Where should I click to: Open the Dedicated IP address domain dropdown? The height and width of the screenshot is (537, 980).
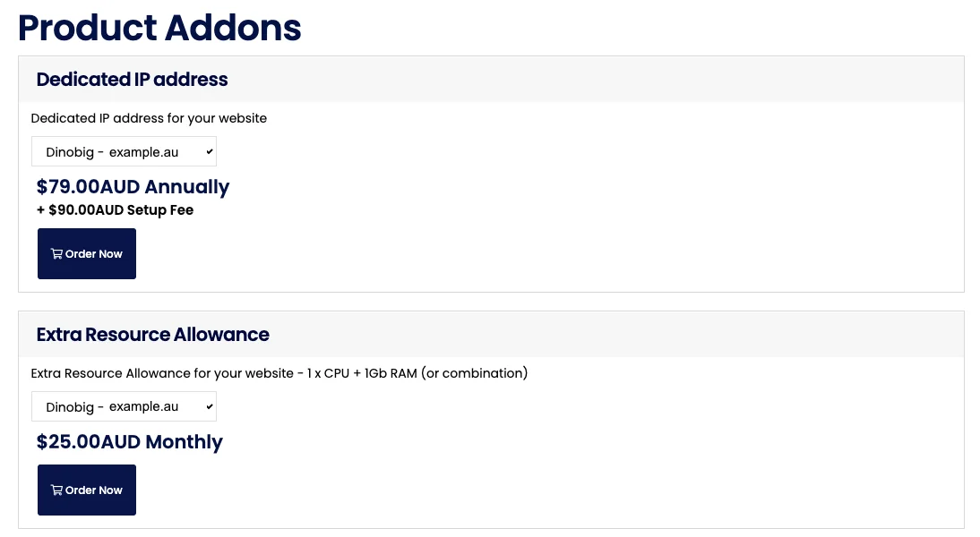coord(124,152)
